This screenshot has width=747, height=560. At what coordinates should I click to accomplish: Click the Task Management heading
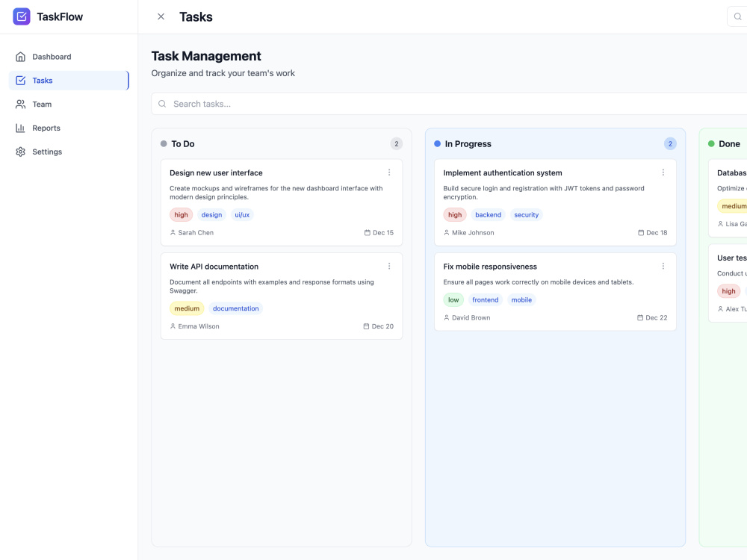206,56
